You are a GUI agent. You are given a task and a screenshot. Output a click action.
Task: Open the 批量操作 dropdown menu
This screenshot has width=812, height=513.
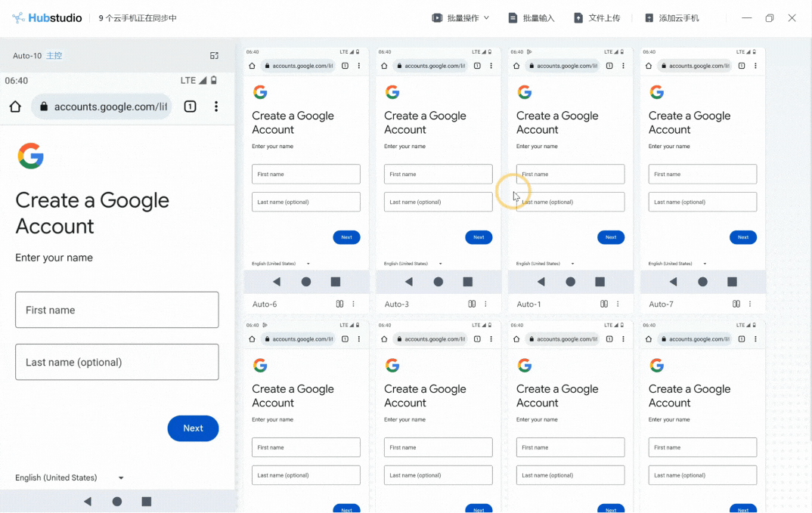[460, 18]
